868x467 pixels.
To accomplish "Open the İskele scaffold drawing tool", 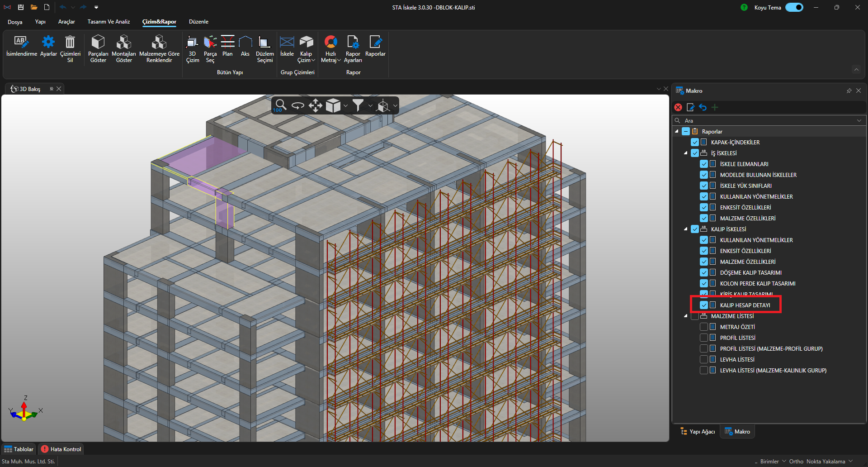I will tap(287, 43).
